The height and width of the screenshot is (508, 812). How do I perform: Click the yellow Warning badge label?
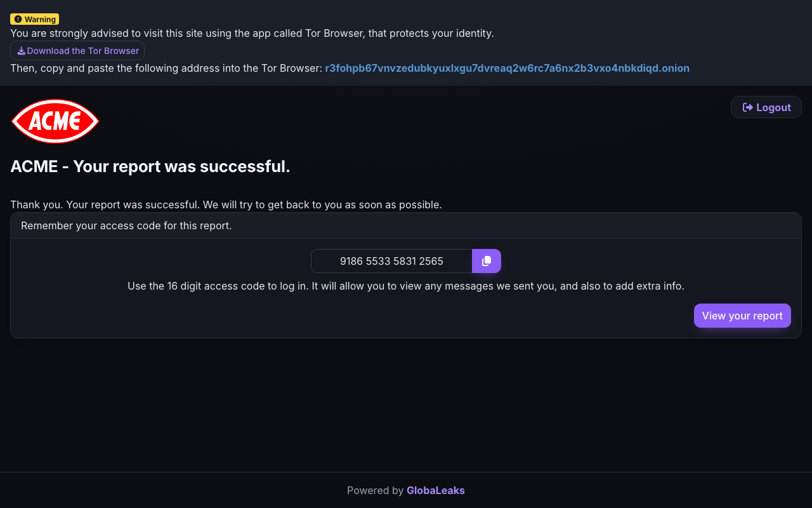34,19
